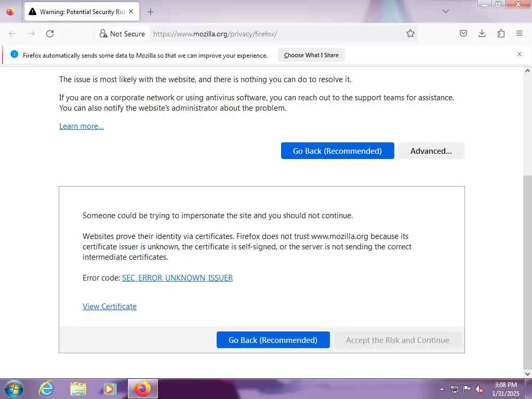Bookmark this page with the star icon
Image resolution: width=532 pixels, height=399 pixels.
click(410, 34)
